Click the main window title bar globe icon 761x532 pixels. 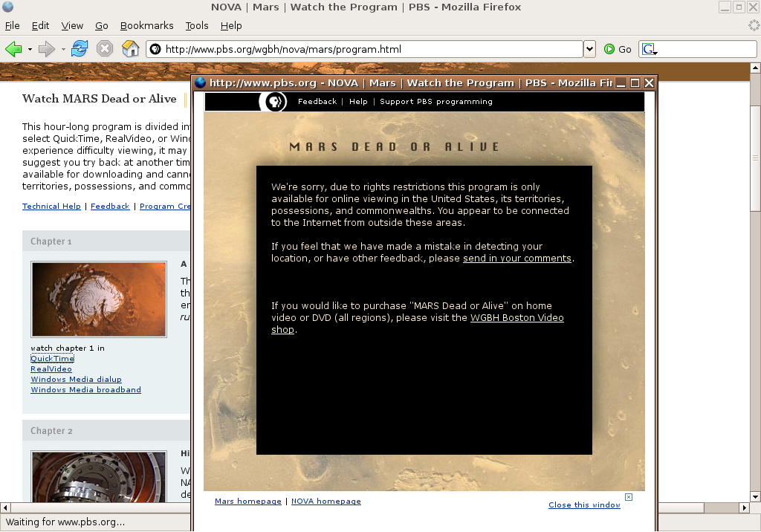tap(7, 7)
